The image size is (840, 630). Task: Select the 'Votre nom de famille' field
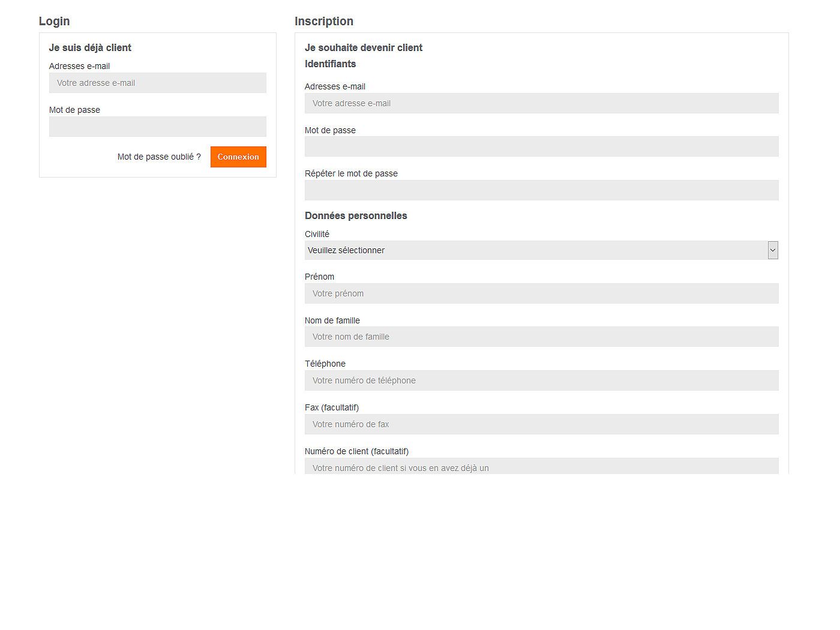541,337
